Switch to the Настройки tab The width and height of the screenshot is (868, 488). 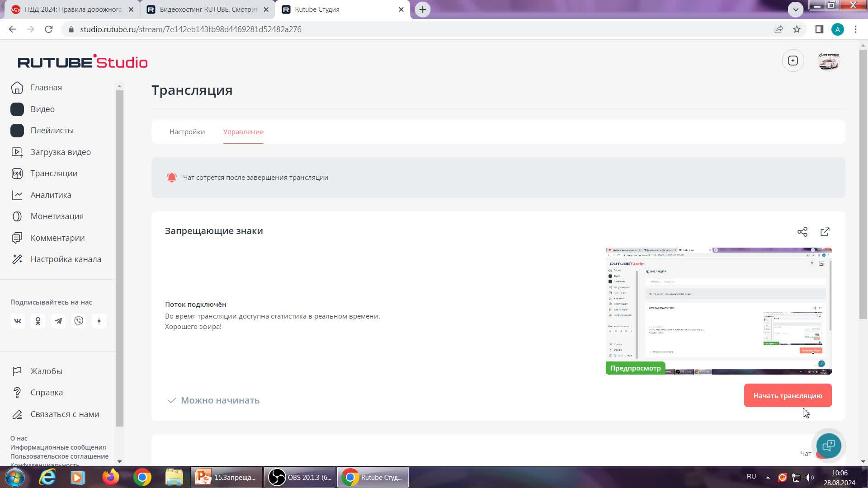click(x=187, y=132)
